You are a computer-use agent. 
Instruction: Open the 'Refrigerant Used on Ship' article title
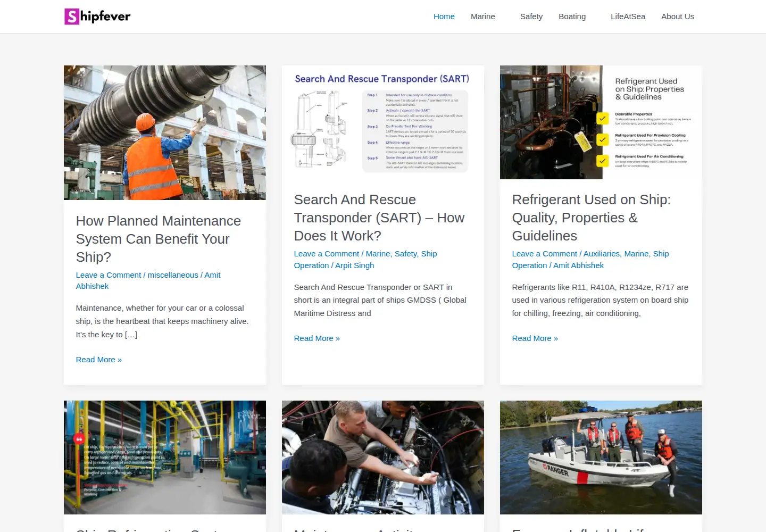[592, 218]
